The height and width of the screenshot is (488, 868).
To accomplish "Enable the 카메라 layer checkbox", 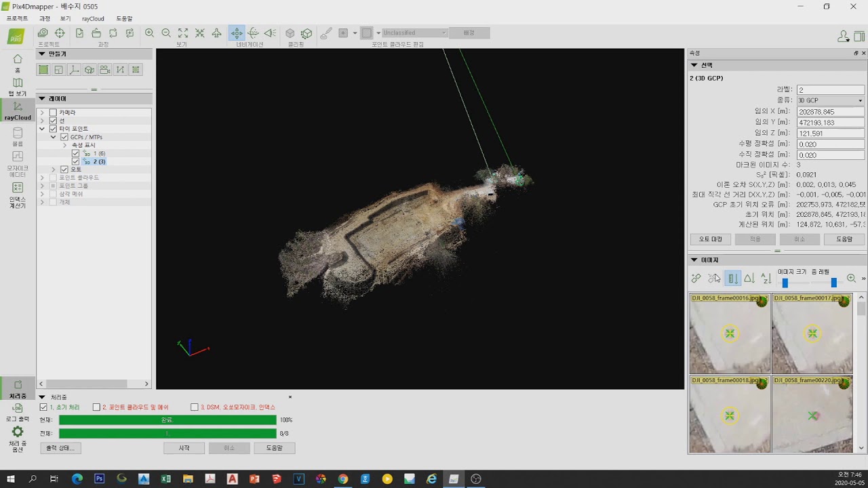I will (x=53, y=113).
